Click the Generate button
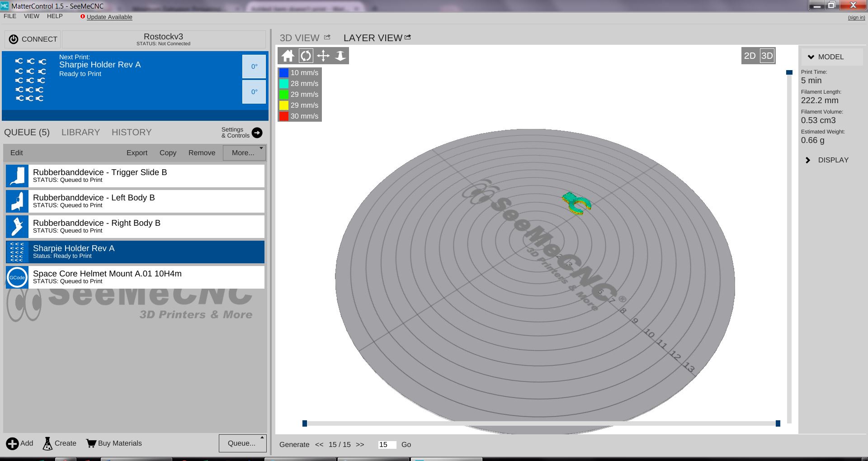 pos(294,445)
